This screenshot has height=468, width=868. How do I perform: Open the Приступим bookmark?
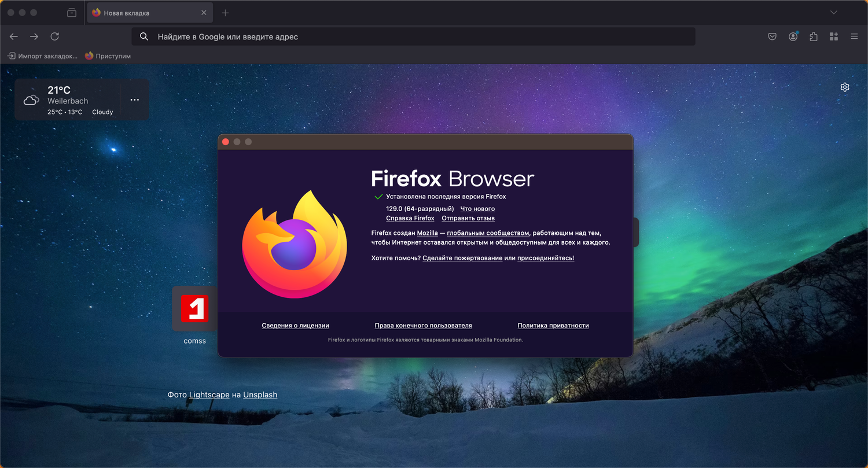[x=108, y=56]
